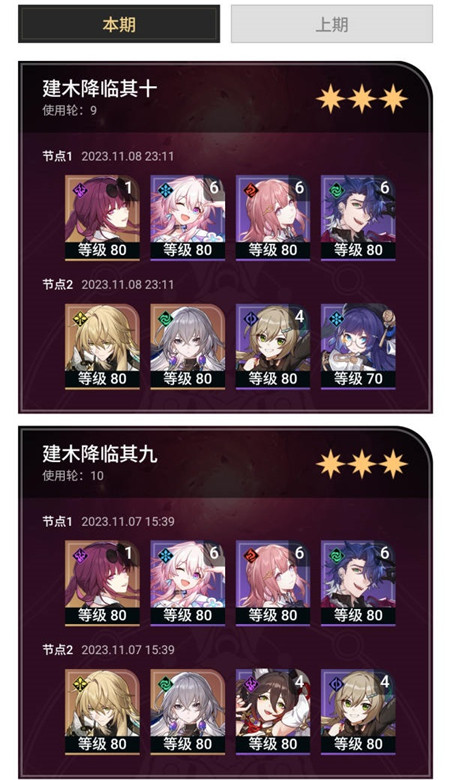Switch to the 本期 tab
Image resolution: width=450 pixels, height=780 pixels.
(x=119, y=24)
